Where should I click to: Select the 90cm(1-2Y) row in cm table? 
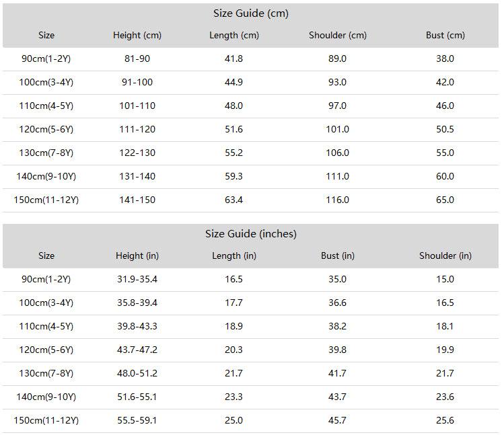[251, 59]
